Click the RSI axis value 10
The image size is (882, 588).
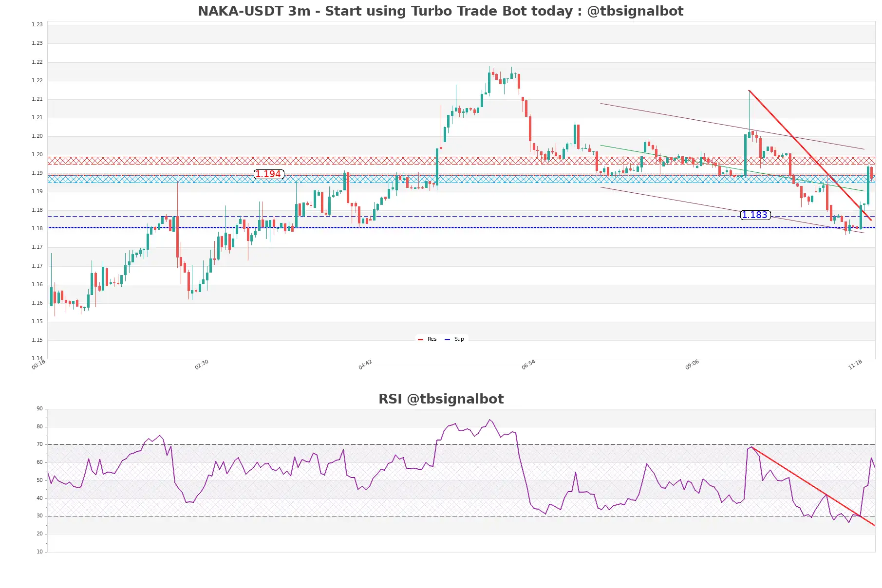(39, 552)
